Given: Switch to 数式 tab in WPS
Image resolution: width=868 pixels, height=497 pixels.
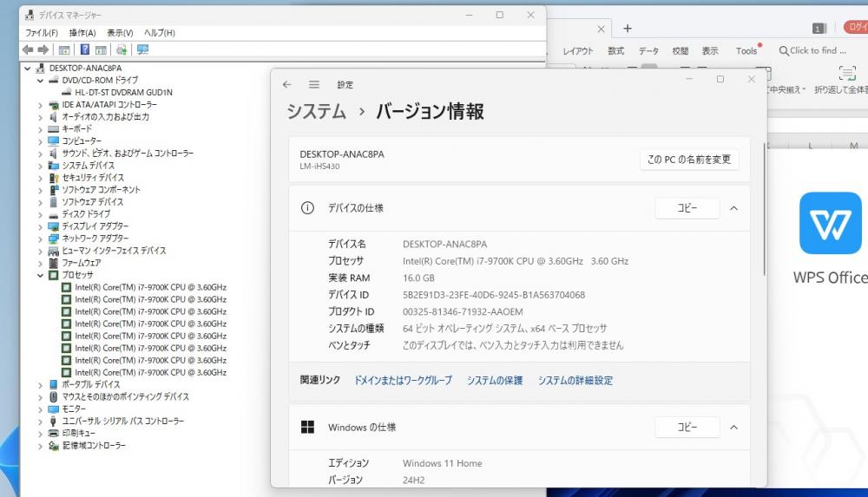Looking at the screenshot, I should coord(615,51).
